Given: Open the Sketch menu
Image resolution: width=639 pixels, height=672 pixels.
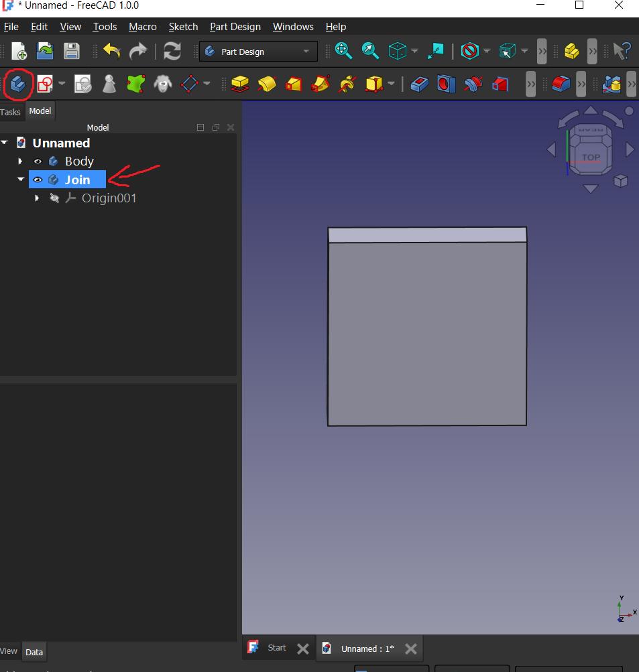Looking at the screenshot, I should point(183,27).
